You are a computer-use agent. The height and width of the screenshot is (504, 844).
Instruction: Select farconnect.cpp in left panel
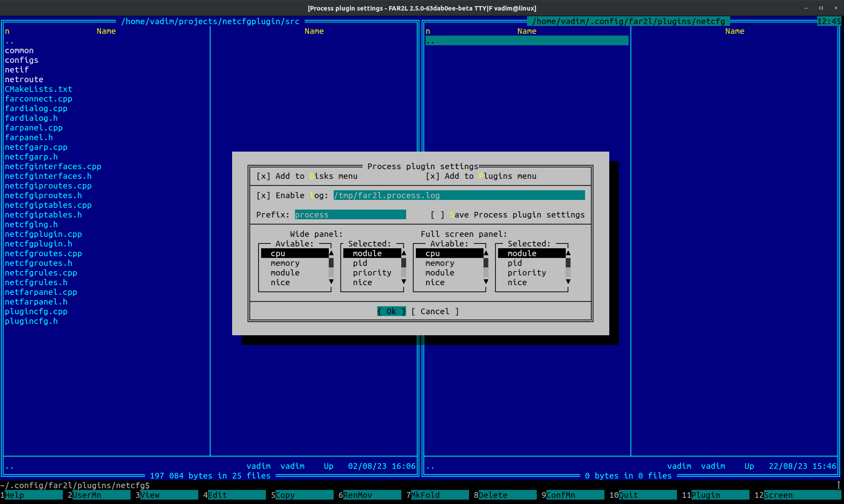(39, 99)
